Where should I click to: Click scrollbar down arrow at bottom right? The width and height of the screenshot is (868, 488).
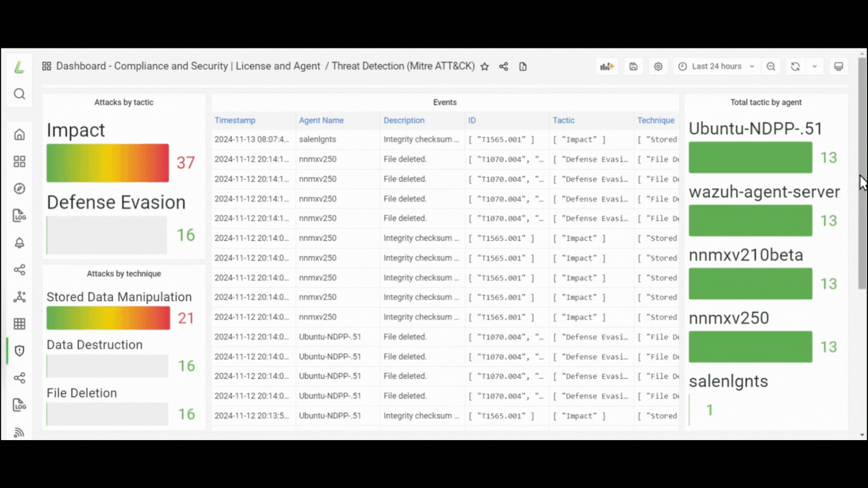(862, 435)
